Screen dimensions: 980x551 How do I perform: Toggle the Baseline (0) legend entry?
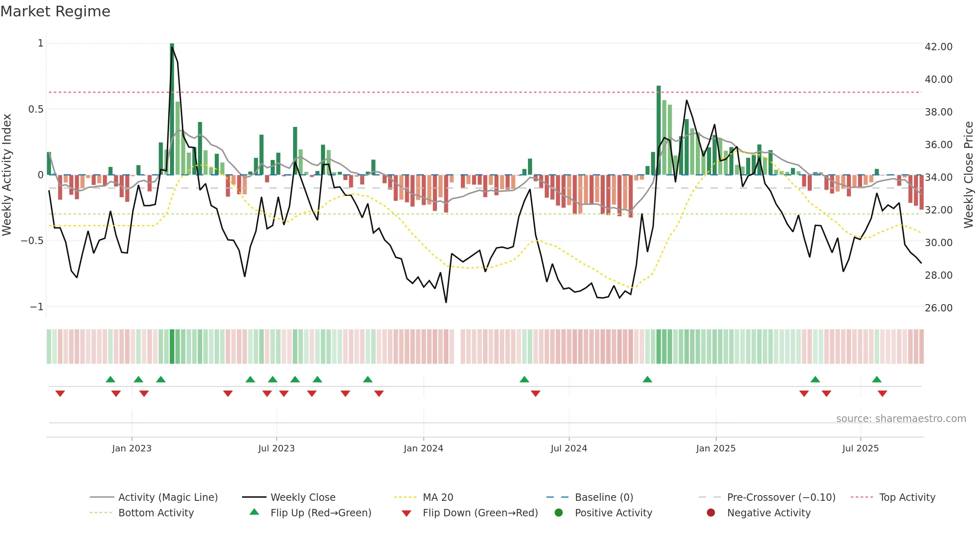click(590, 497)
